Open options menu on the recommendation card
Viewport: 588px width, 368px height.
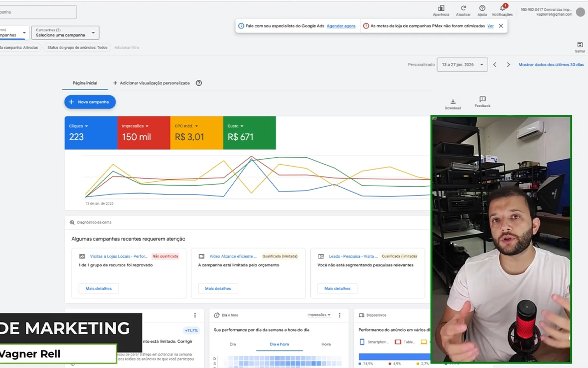point(195,315)
